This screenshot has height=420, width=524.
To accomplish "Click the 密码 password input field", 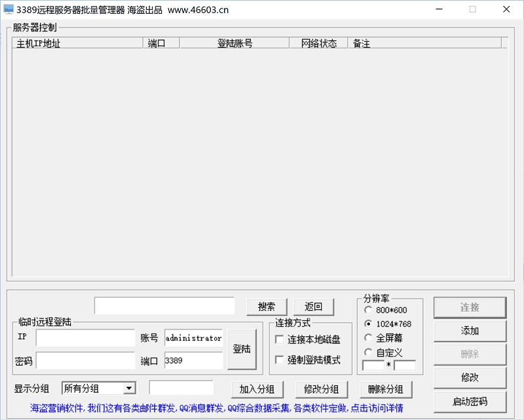I will click(x=85, y=360).
